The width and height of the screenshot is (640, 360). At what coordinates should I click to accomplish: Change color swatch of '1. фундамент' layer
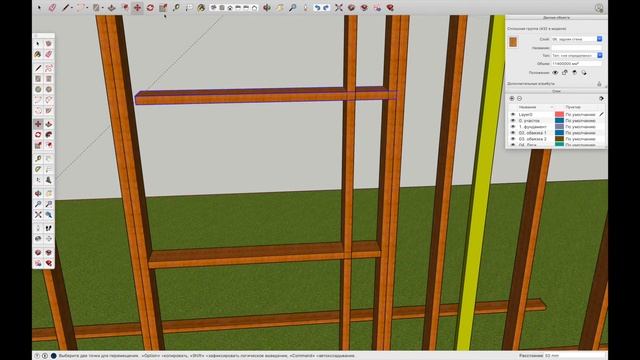click(x=559, y=127)
